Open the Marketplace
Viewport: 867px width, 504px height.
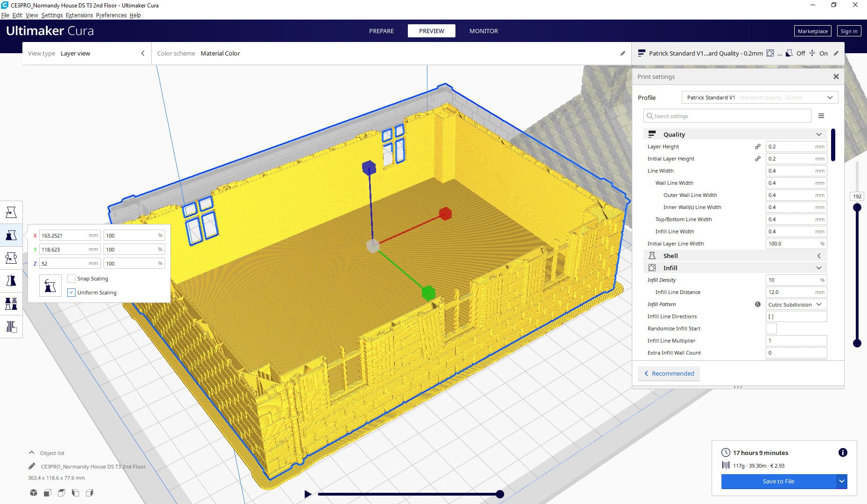coord(812,31)
